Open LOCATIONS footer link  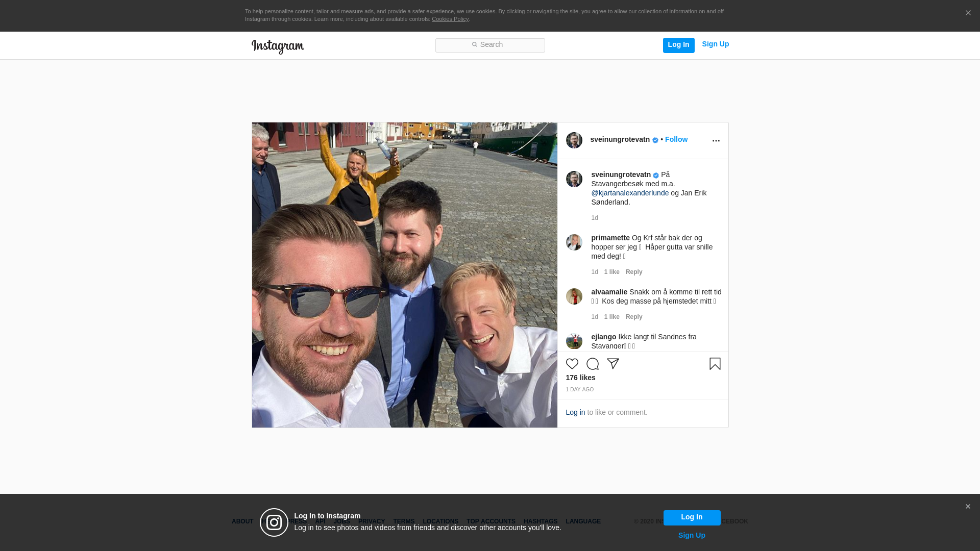[x=440, y=521]
